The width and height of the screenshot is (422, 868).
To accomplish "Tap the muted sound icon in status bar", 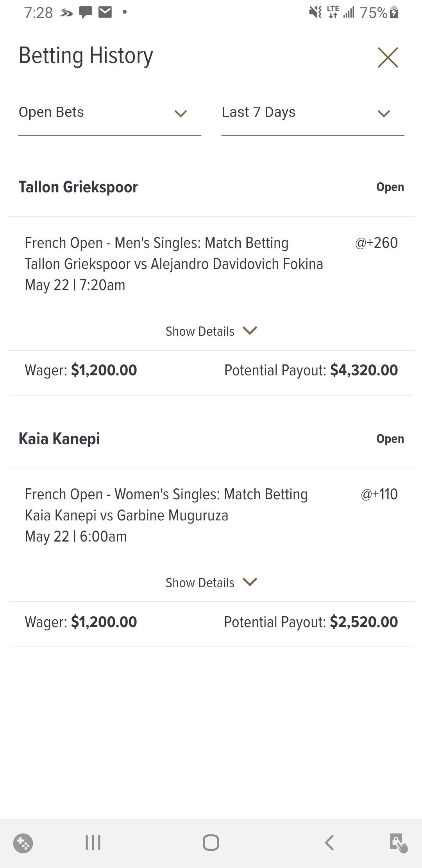I will [315, 13].
